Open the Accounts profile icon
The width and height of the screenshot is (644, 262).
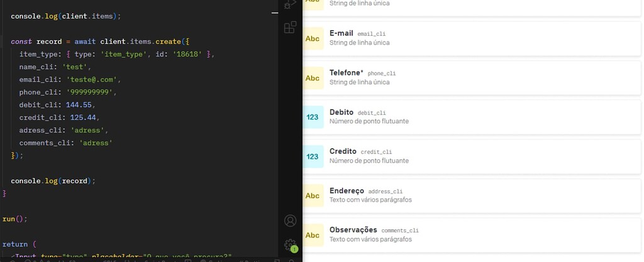point(290,220)
